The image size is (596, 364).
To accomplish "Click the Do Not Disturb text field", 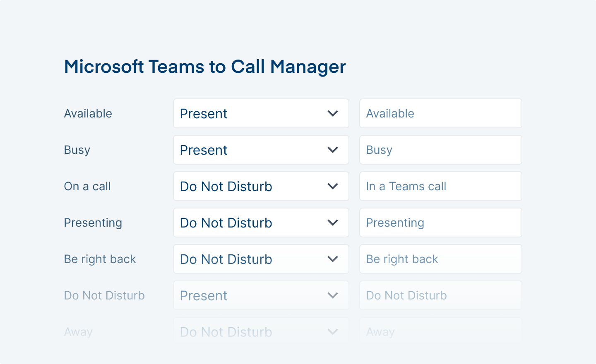I will (440, 295).
